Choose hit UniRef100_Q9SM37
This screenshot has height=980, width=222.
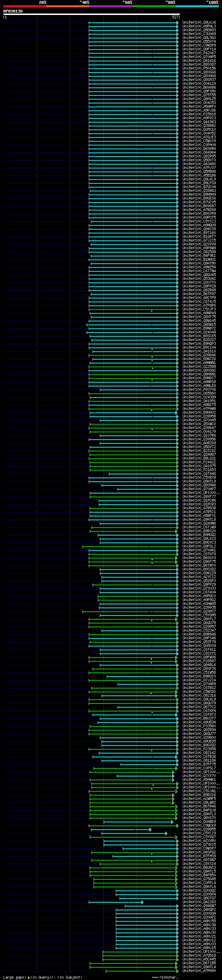pos(199,80)
